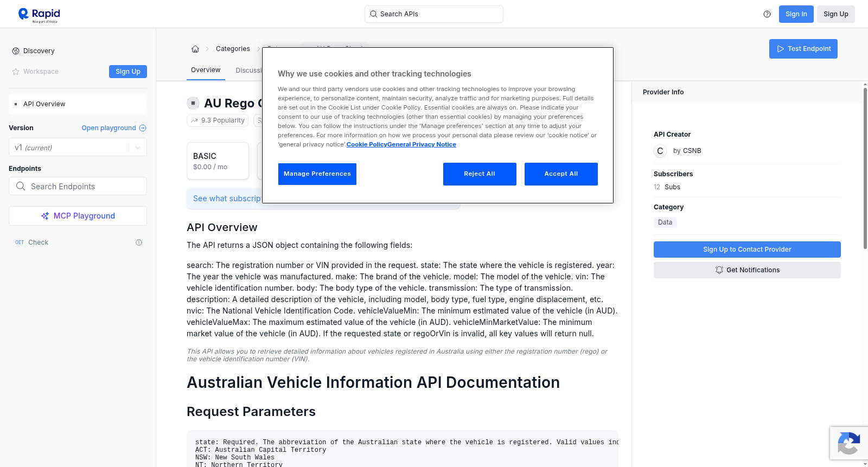Focus the Search APIs box
Image resolution: width=868 pixels, height=467 pixels.
coord(434,14)
